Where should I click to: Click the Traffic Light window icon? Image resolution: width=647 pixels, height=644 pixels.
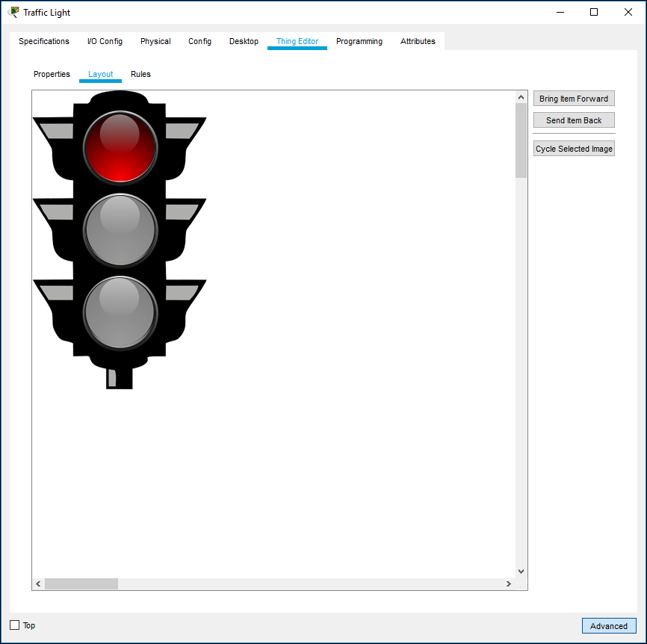point(13,13)
